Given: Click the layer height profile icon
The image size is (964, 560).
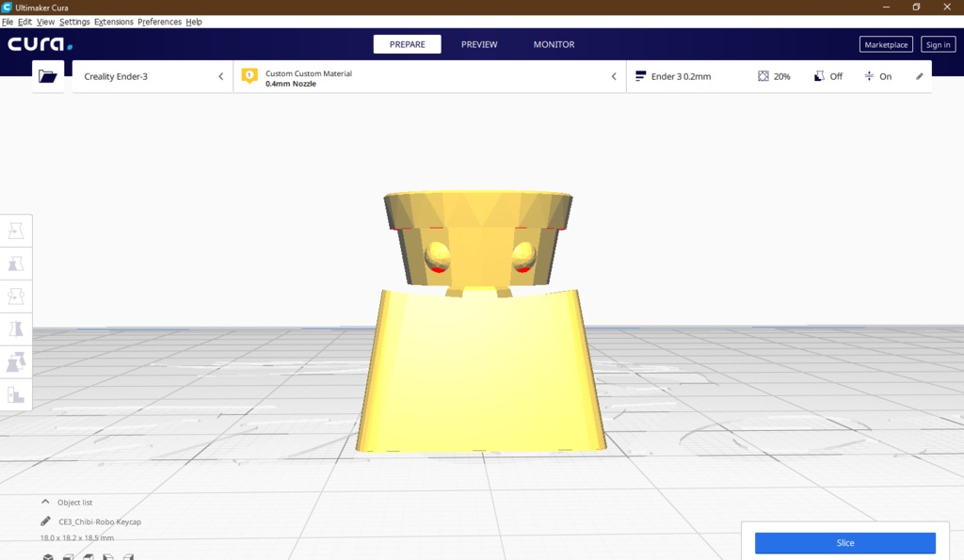Looking at the screenshot, I should click(640, 76).
